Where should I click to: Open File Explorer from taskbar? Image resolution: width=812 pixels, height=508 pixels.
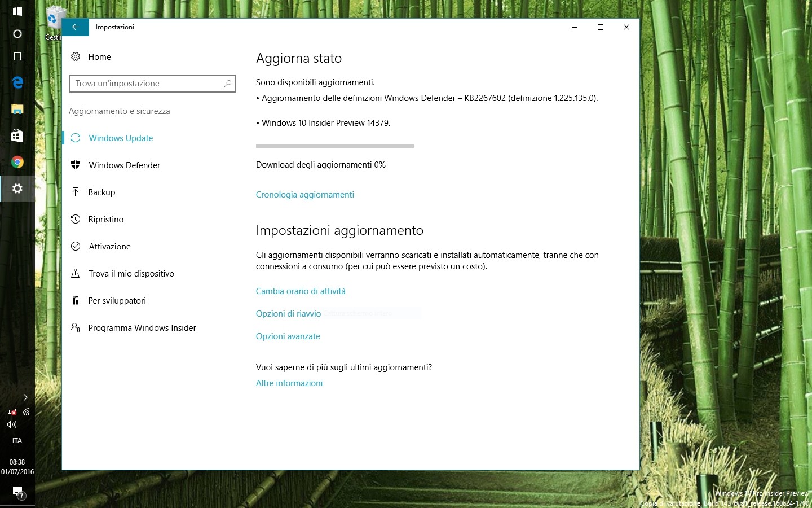pyautogui.click(x=17, y=109)
